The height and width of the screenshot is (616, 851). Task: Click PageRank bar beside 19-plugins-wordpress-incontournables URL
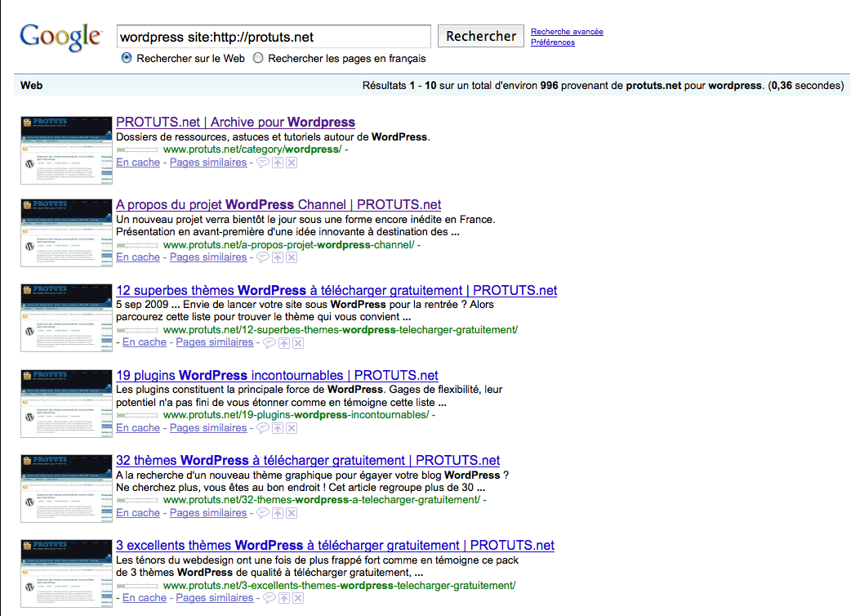click(x=137, y=415)
